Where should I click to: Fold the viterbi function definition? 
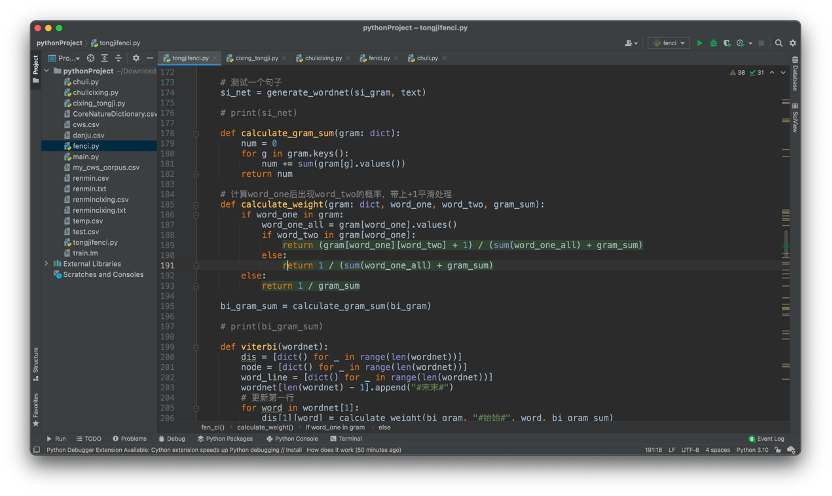(x=196, y=347)
